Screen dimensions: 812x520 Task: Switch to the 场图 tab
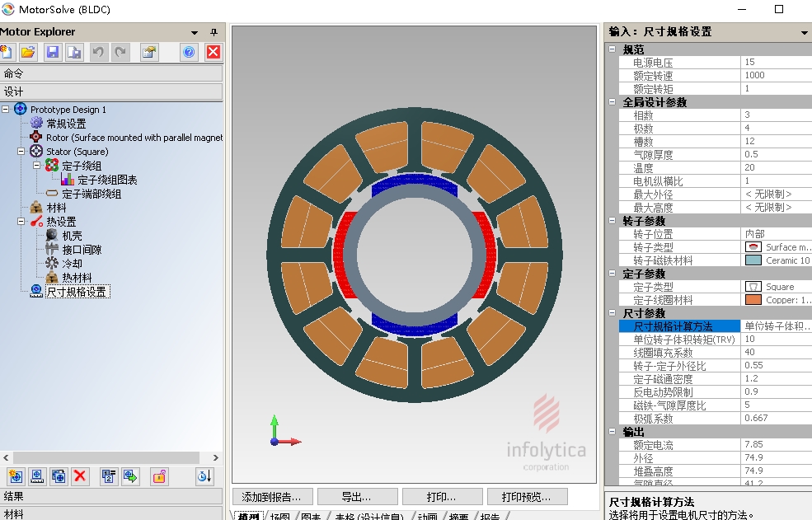pos(280,517)
